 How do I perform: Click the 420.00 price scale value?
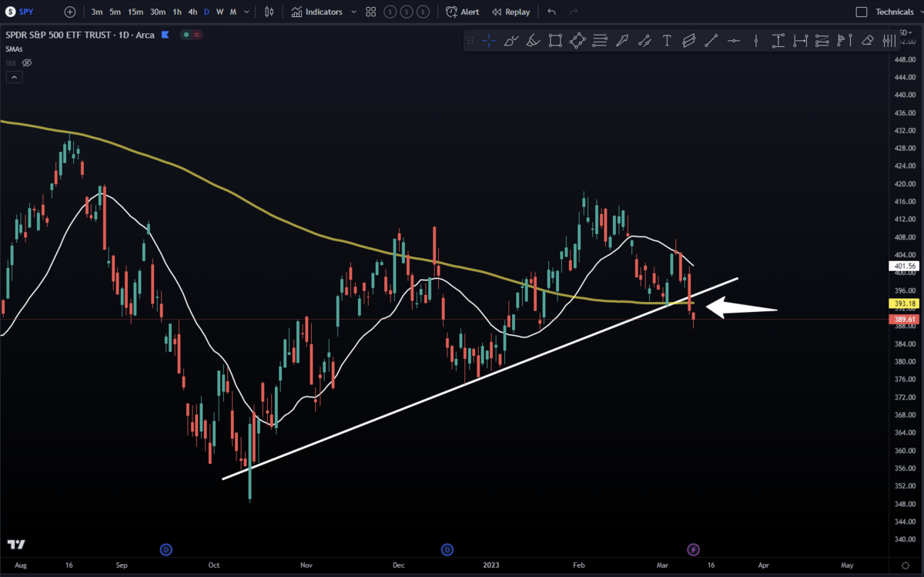(x=906, y=184)
